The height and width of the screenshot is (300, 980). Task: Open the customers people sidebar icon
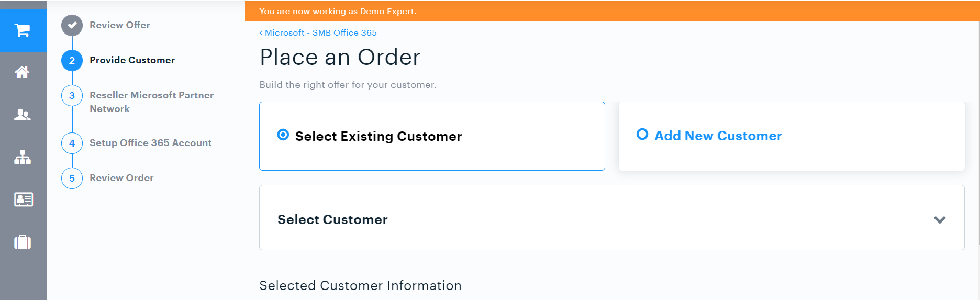pos(23,115)
